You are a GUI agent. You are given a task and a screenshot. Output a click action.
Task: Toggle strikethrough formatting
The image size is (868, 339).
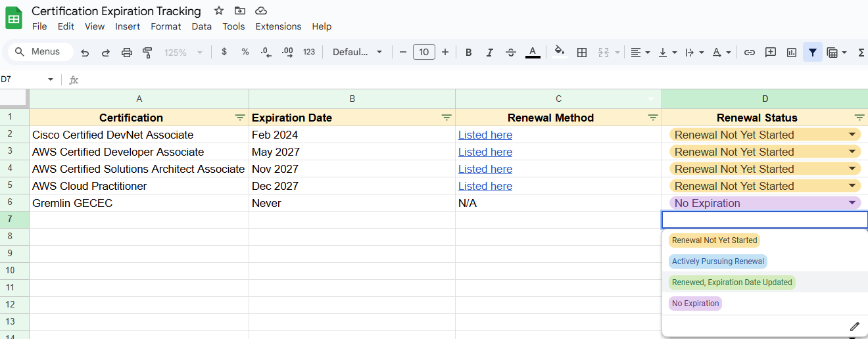click(511, 53)
